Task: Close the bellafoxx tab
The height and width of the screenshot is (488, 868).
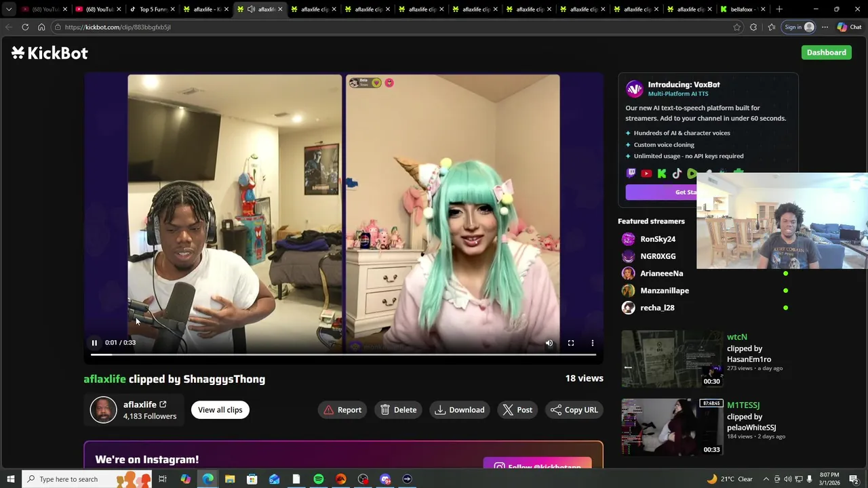Action: (763, 9)
